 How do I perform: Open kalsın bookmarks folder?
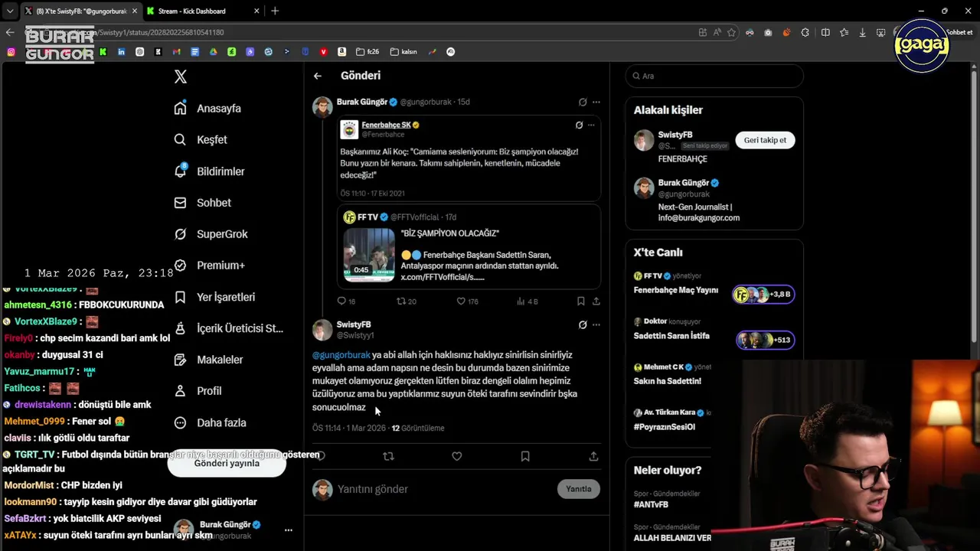coord(403,52)
